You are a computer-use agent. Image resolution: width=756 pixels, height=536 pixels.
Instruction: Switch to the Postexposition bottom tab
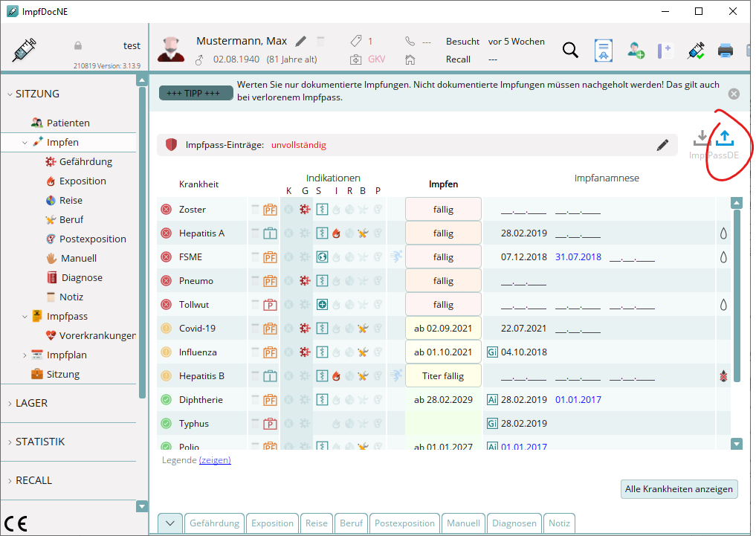(x=404, y=523)
